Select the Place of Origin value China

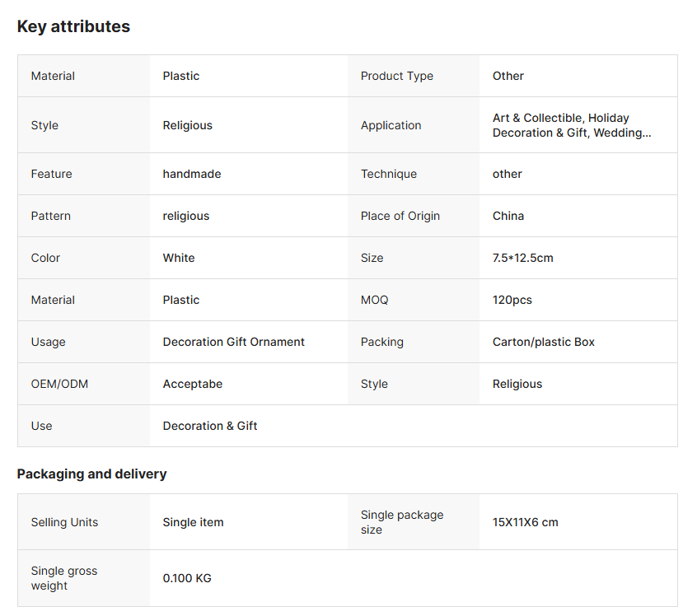[508, 216]
